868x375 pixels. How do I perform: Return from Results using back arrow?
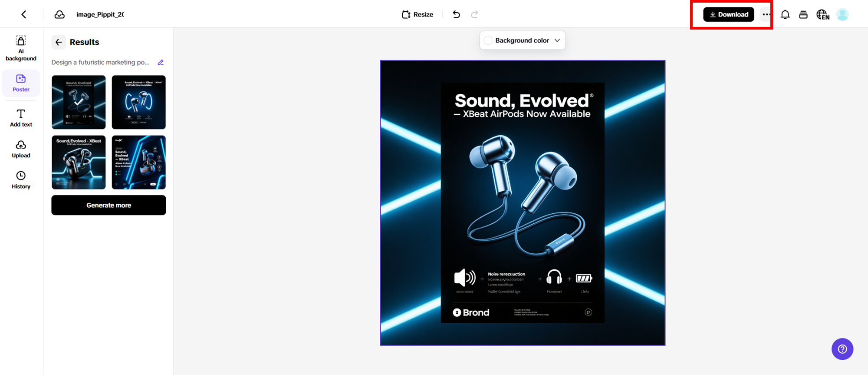click(x=59, y=42)
